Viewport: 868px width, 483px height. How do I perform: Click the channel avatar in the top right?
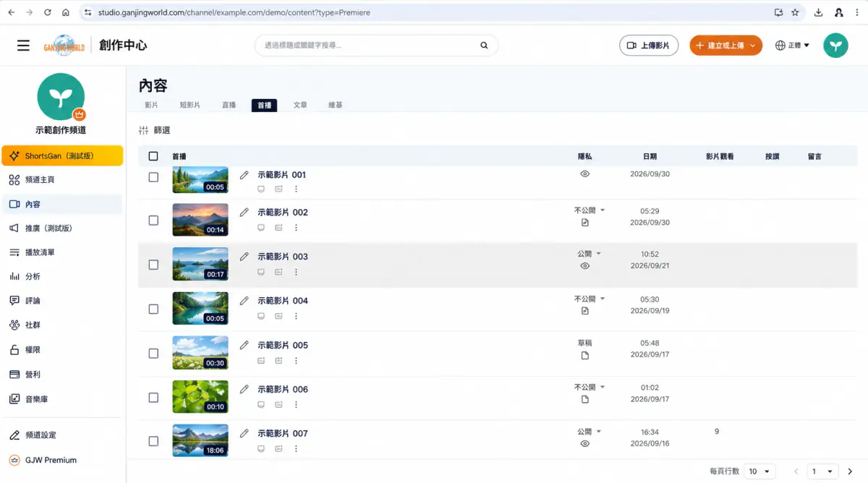[835, 46]
